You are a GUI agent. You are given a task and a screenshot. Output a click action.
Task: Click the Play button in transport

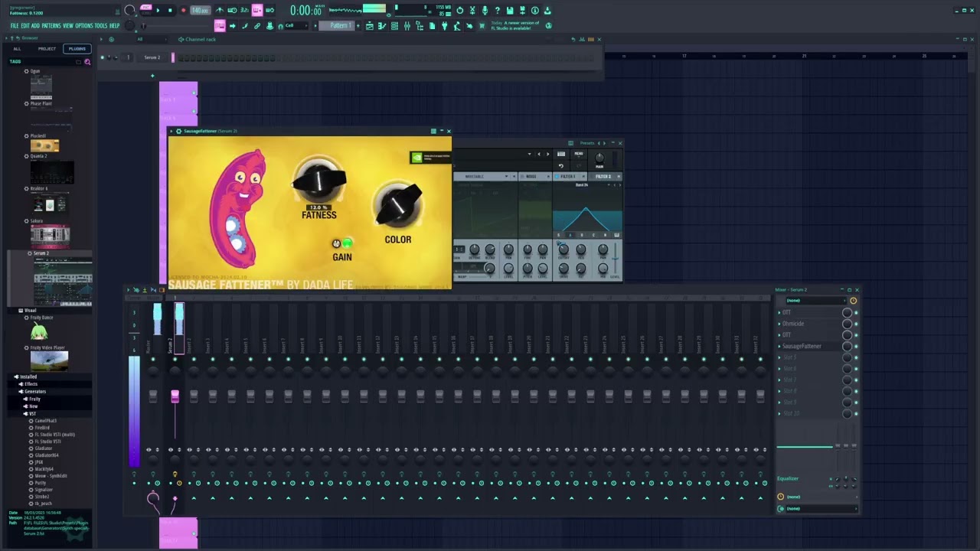158,10
